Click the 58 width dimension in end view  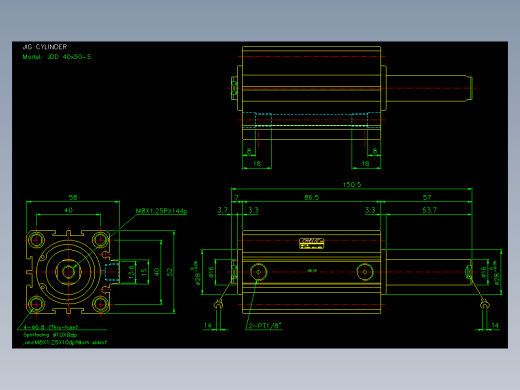tap(73, 197)
